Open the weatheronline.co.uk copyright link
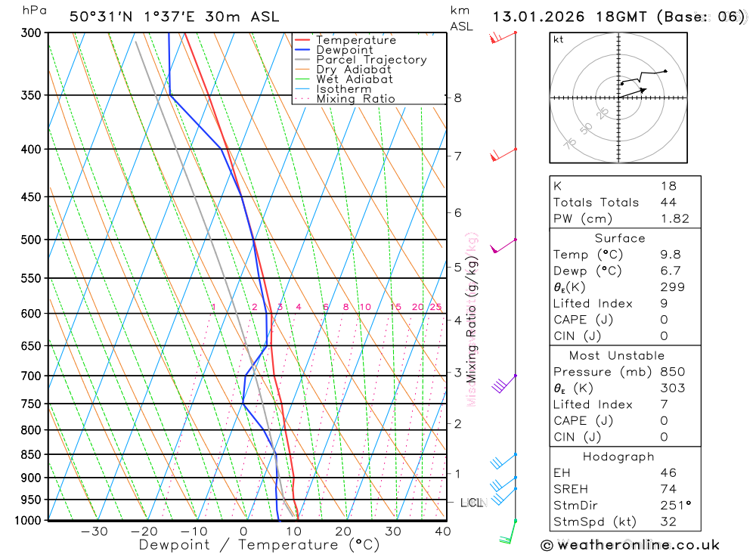Viewport: 756px width, 554px height. pos(630,545)
